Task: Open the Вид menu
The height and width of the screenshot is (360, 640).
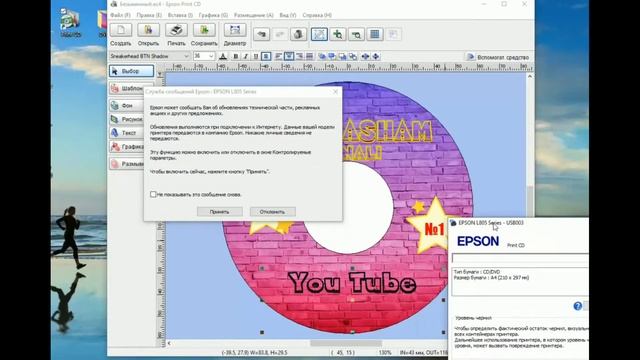Action: (288, 15)
